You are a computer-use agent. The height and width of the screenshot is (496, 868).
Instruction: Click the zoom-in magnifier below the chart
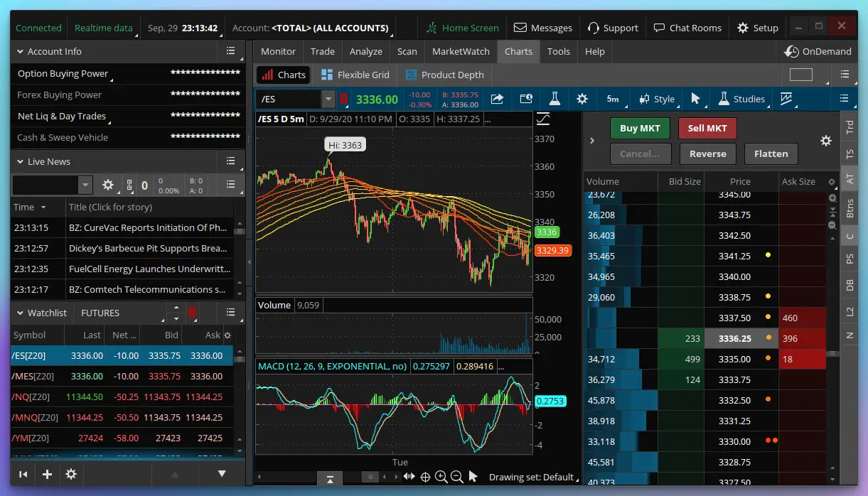[441, 477]
